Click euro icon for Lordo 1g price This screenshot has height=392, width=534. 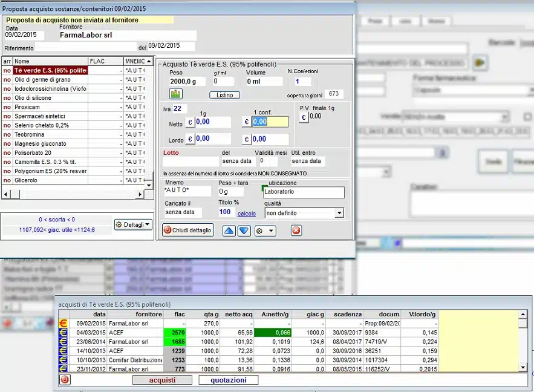pyautogui.click(x=190, y=139)
